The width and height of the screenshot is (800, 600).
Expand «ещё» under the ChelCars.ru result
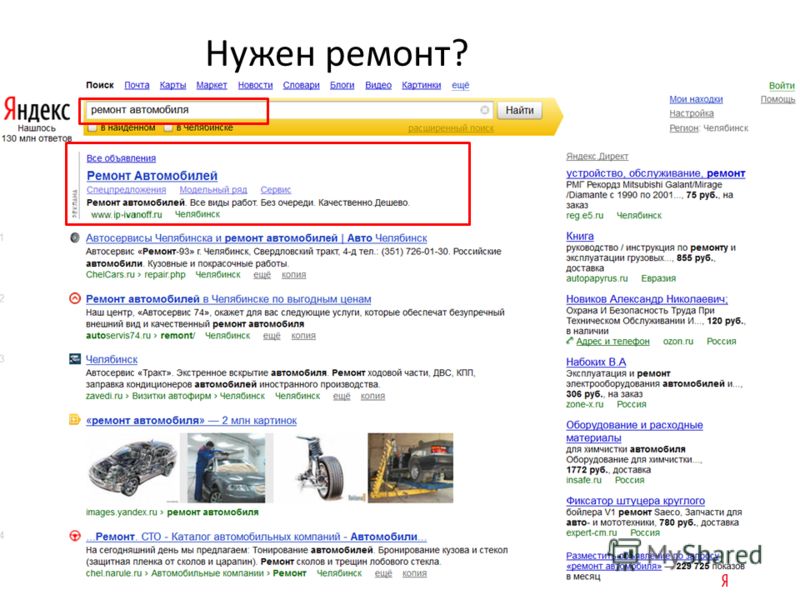tap(262, 275)
